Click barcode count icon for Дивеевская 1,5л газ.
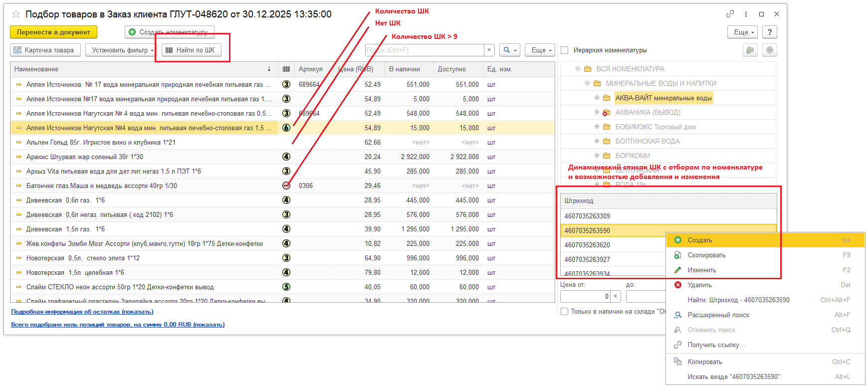The width and height of the screenshot is (868, 387). tap(286, 229)
